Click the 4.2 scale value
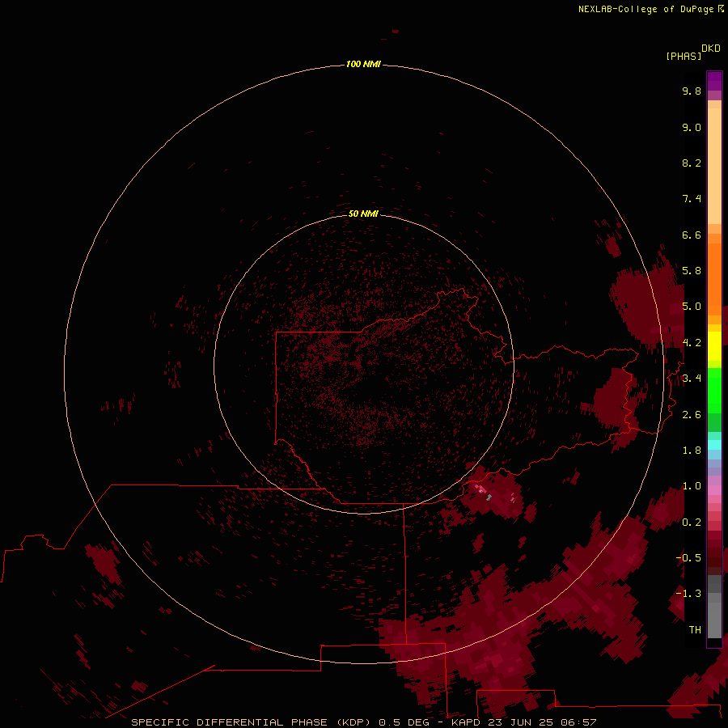The width and height of the screenshot is (728, 728). (x=692, y=343)
